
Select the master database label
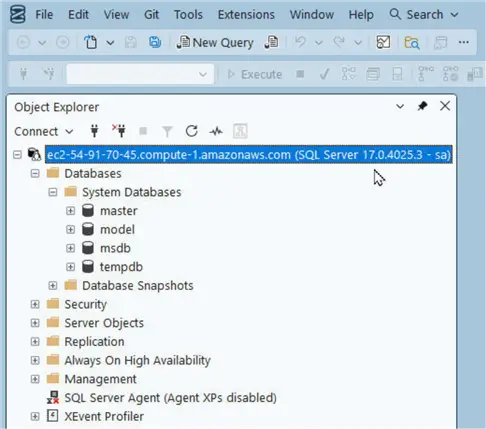click(119, 211)
